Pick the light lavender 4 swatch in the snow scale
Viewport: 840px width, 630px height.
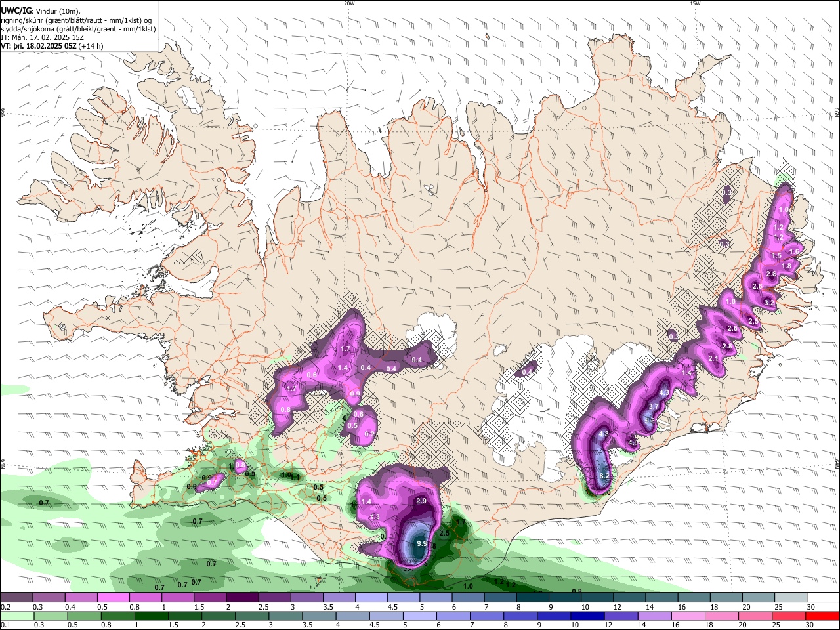(x=371, y=598)
